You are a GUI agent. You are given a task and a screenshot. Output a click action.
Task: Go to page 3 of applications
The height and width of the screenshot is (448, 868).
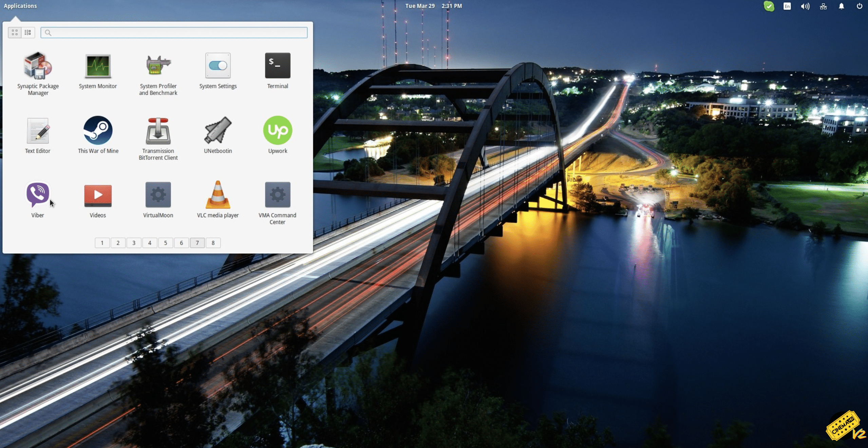134,243
